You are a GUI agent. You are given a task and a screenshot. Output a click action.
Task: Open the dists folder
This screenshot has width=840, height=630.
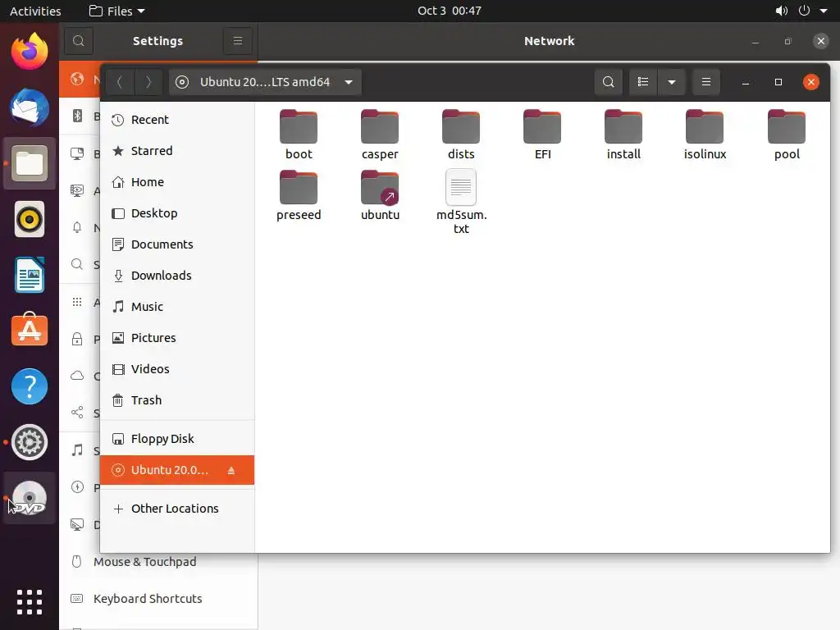(x=461, y=135)
